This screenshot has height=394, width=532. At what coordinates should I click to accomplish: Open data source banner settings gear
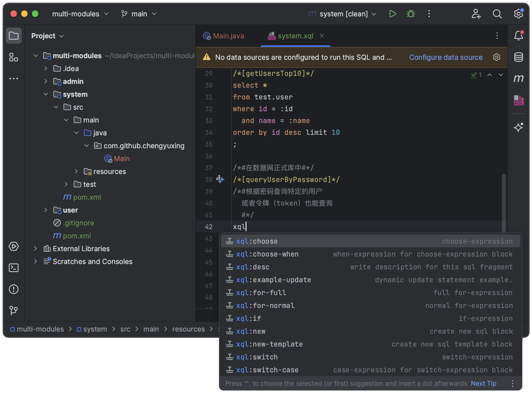[497, 57]
